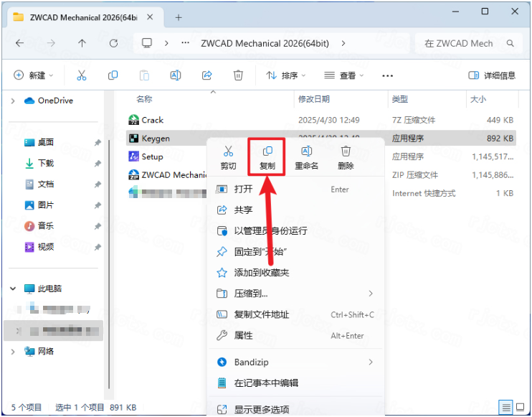The image size is (532, 417).
Task: Select Properties in the context menu
Action: [244, 335]
